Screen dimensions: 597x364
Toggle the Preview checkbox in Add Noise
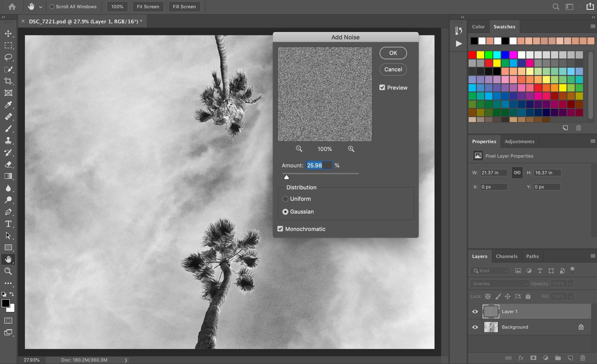pos(382,87)
